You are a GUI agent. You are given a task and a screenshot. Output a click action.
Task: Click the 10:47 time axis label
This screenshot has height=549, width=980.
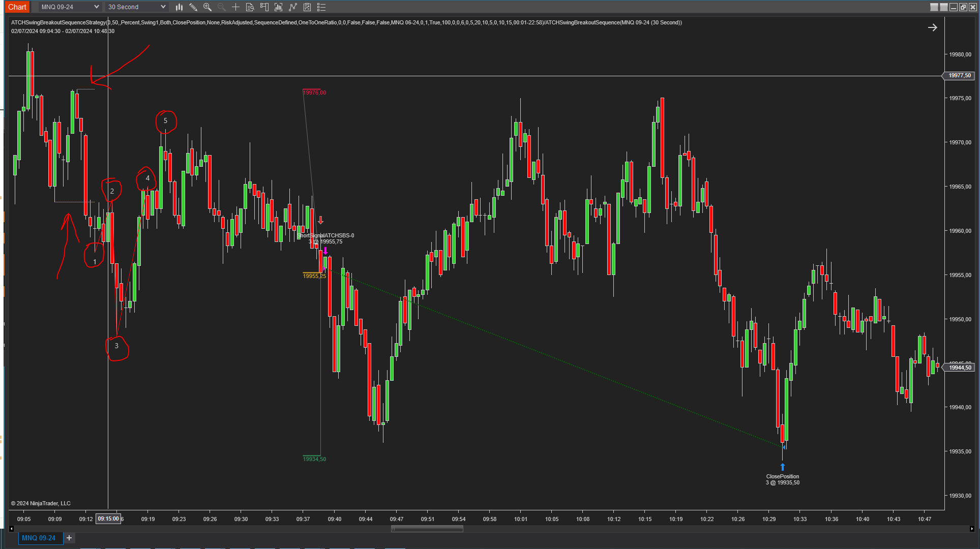(925, 519)
